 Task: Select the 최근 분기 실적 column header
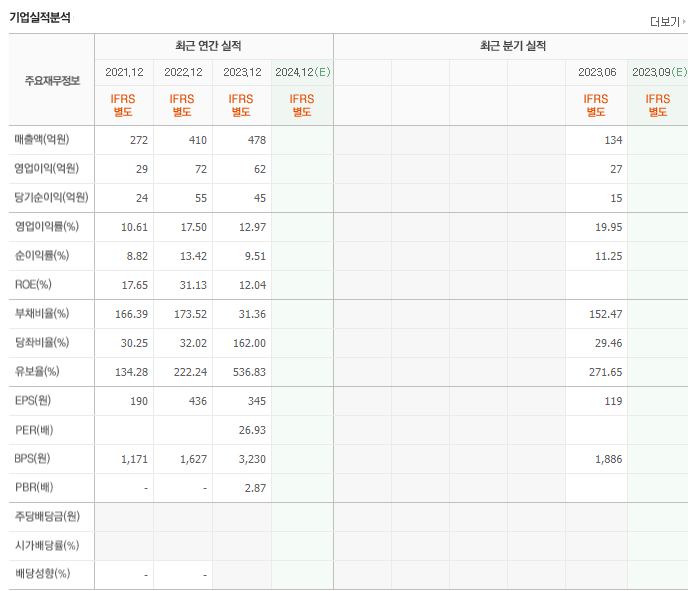point(512,46)
